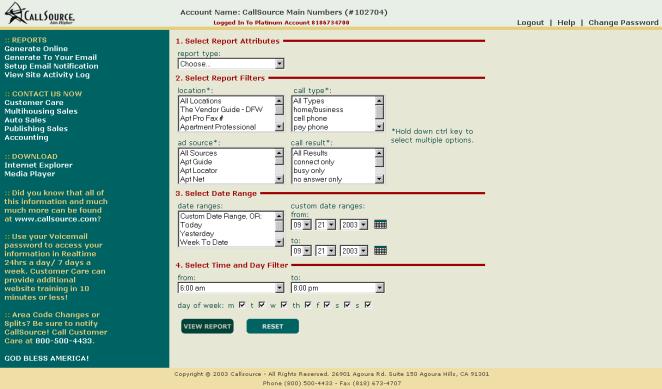662x389 pixels.
Task: Open Setup Email Notification
Action: 51,66
